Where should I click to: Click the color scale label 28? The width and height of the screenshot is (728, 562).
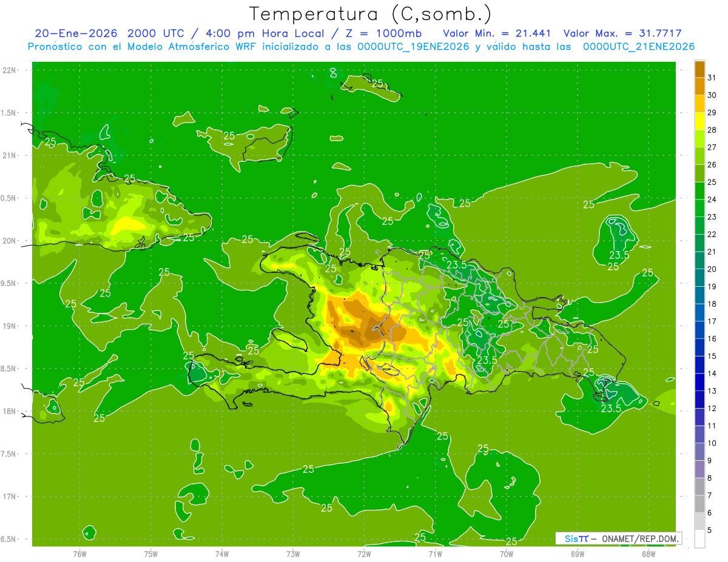(712, 130)
